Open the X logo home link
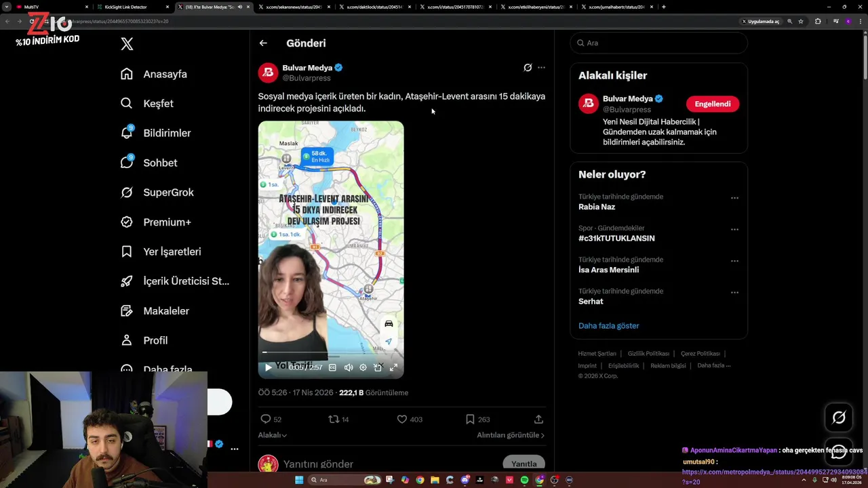The width and height of the screenshot is (868, 488). tap(127, 44)
